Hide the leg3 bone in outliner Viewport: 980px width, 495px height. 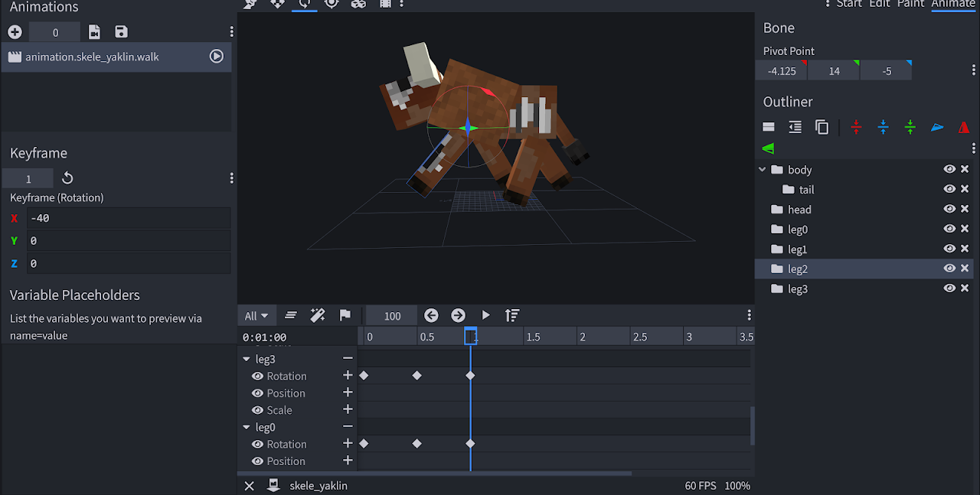949,289
